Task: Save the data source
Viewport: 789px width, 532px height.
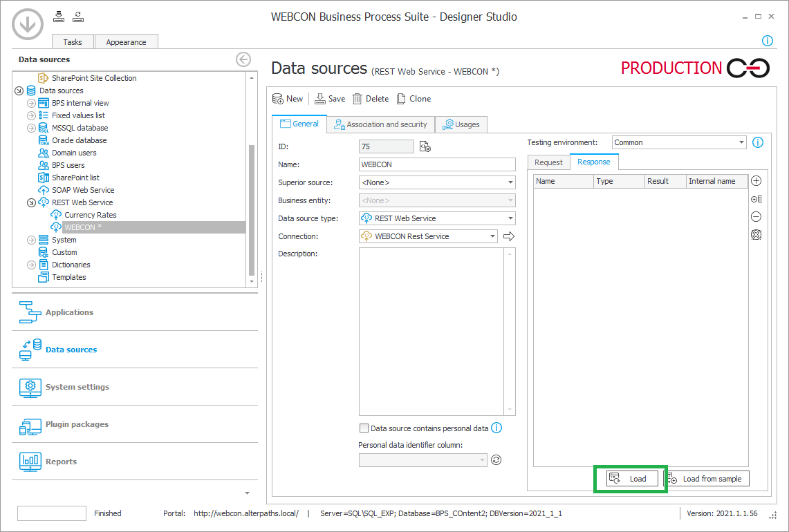Action: (330, 99)
